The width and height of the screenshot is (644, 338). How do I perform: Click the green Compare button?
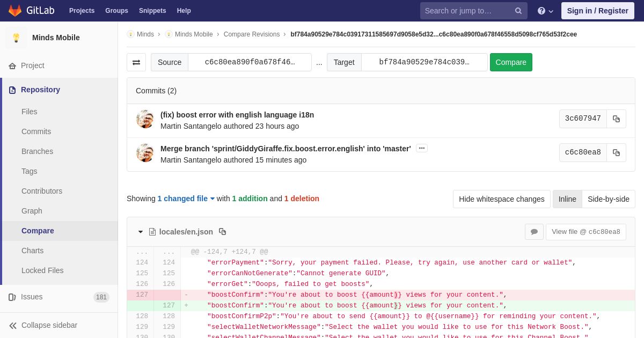tap(511, 62)
